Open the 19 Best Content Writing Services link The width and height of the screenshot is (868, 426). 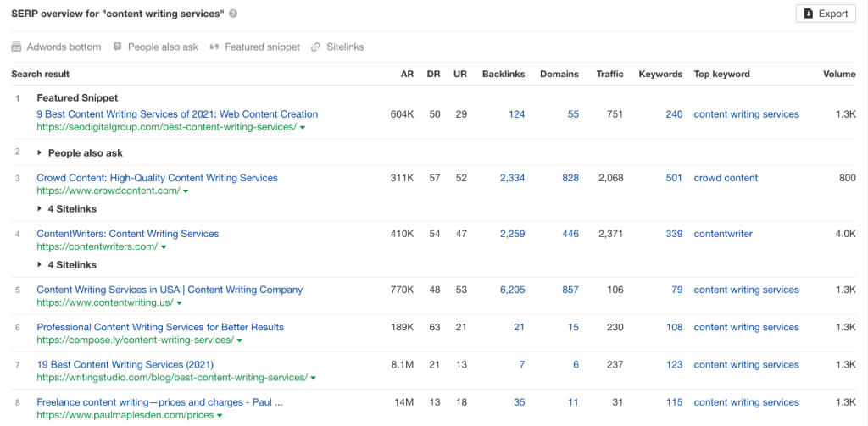coord(125,364)
